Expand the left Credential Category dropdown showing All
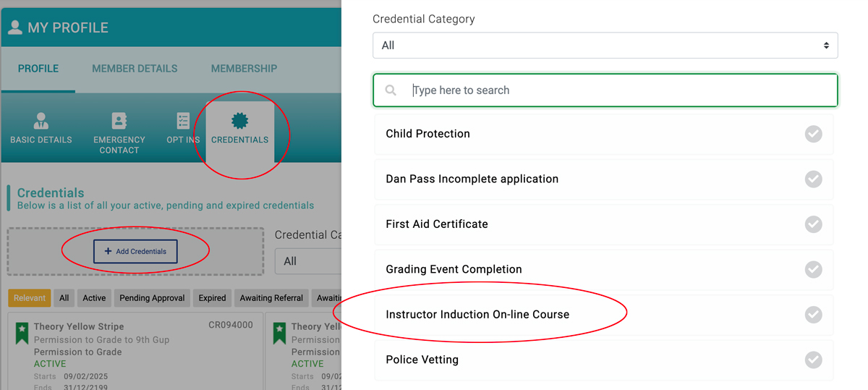868x390 pixels. pyautogui.click(x=308, y=261)
